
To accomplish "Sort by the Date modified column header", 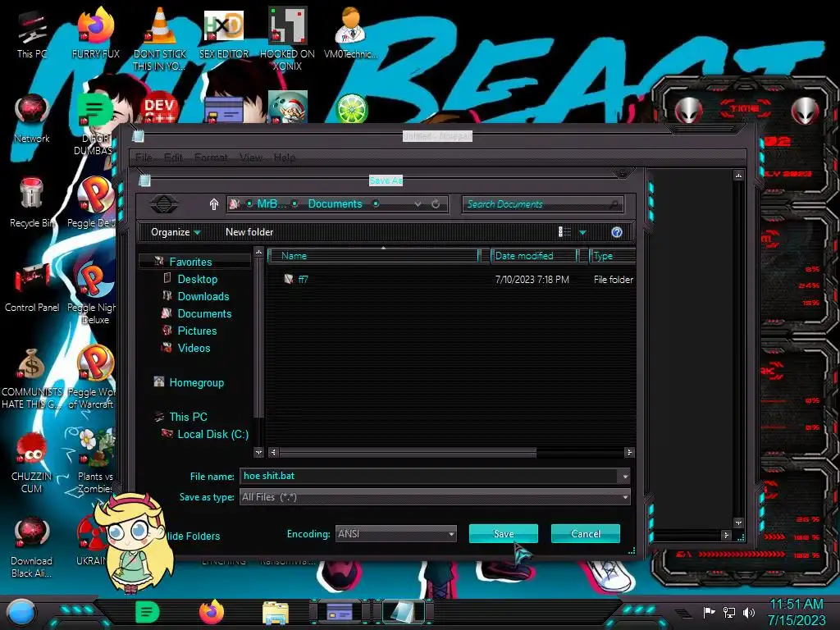I will (533, 256).
